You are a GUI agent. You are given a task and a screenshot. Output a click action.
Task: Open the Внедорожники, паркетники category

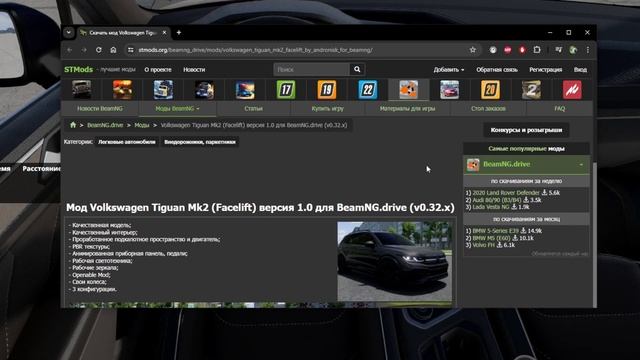pos(200,142)
